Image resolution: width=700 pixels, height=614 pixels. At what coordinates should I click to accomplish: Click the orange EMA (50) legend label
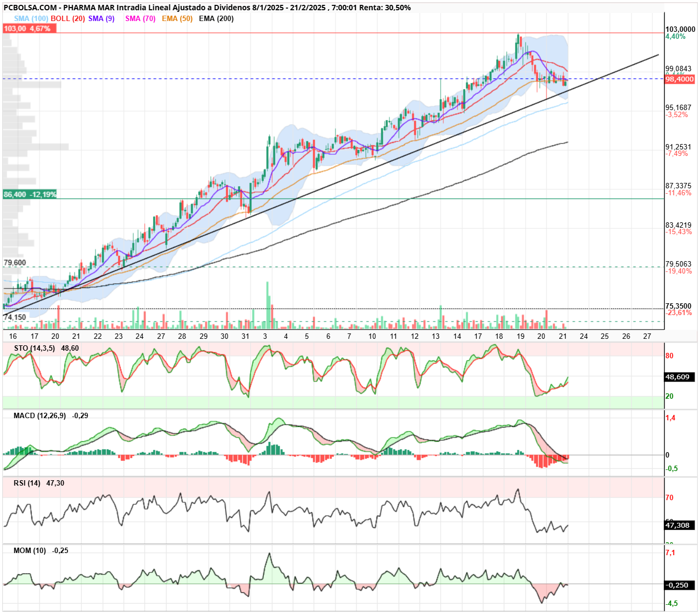177,18
